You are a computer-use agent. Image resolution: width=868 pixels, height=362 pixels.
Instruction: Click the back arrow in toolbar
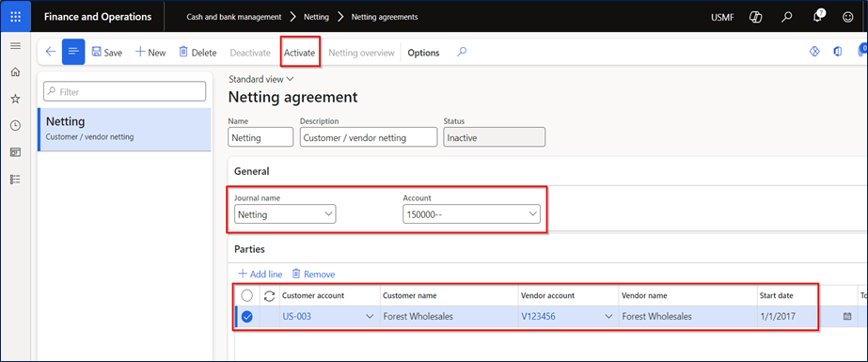51,52
